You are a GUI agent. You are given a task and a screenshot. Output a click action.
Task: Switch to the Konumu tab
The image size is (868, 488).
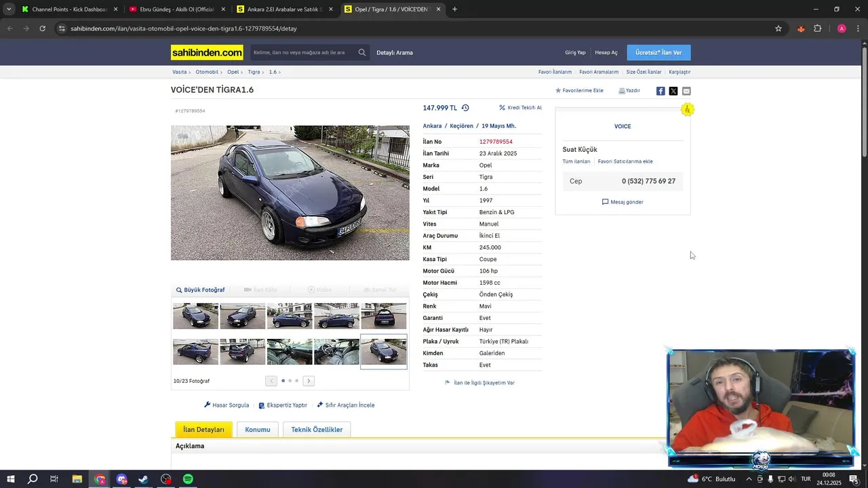point(258,430)
